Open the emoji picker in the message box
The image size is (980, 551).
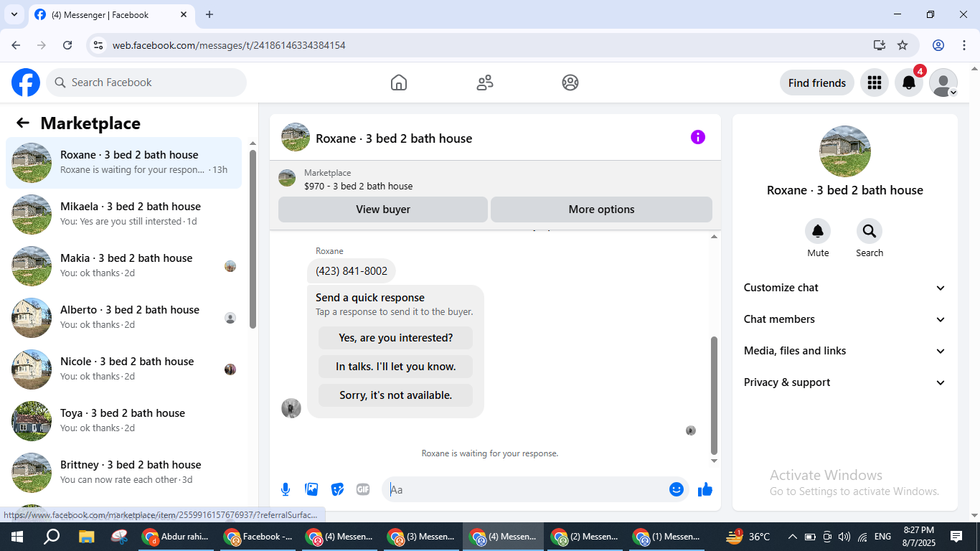tap(676, 489)
